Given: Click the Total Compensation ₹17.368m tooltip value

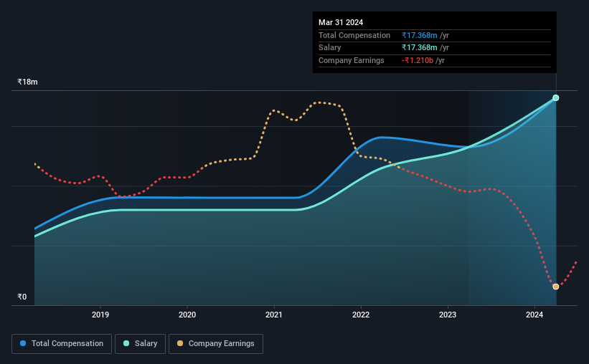Looking at the screenshot, I should 419,35.
